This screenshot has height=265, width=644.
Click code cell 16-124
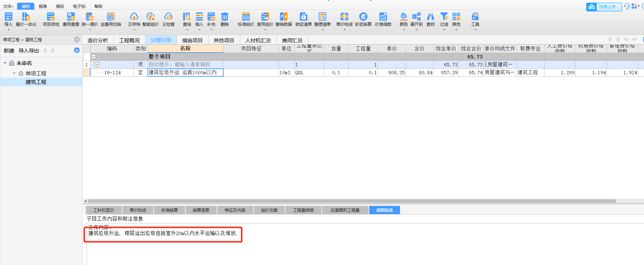(113, 73)
